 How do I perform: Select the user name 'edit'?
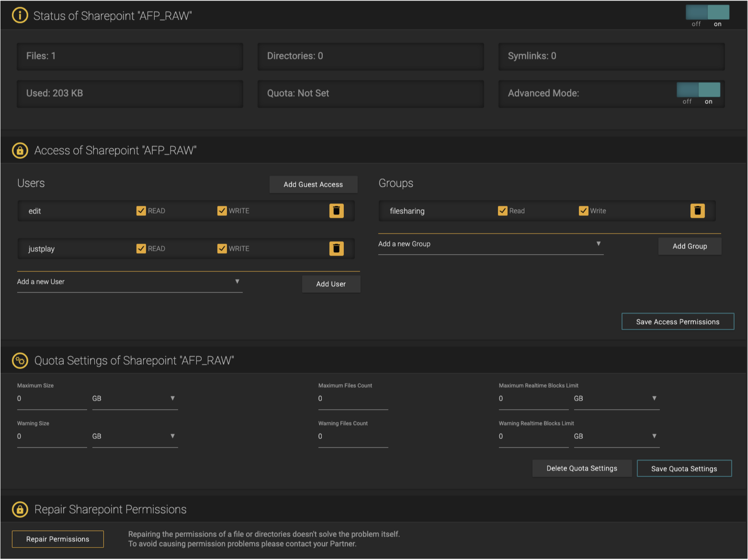(x=34, y=211)
